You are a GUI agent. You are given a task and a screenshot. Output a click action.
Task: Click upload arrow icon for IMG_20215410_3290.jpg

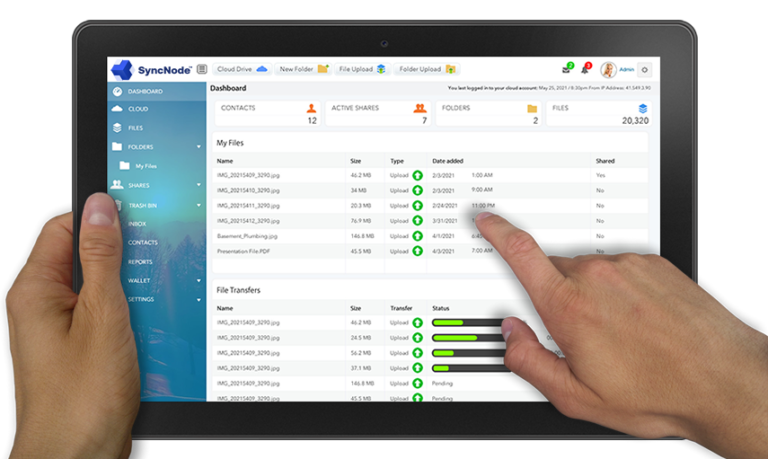click(x=417, y=190)
